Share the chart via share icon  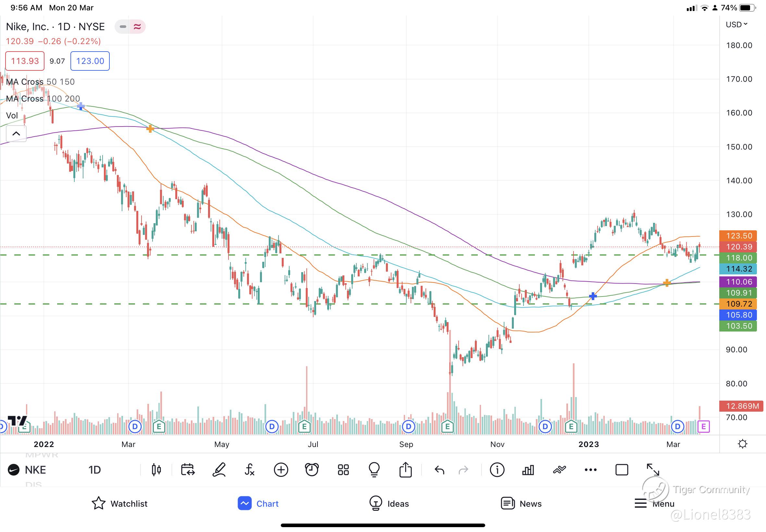tap(405, 470)
